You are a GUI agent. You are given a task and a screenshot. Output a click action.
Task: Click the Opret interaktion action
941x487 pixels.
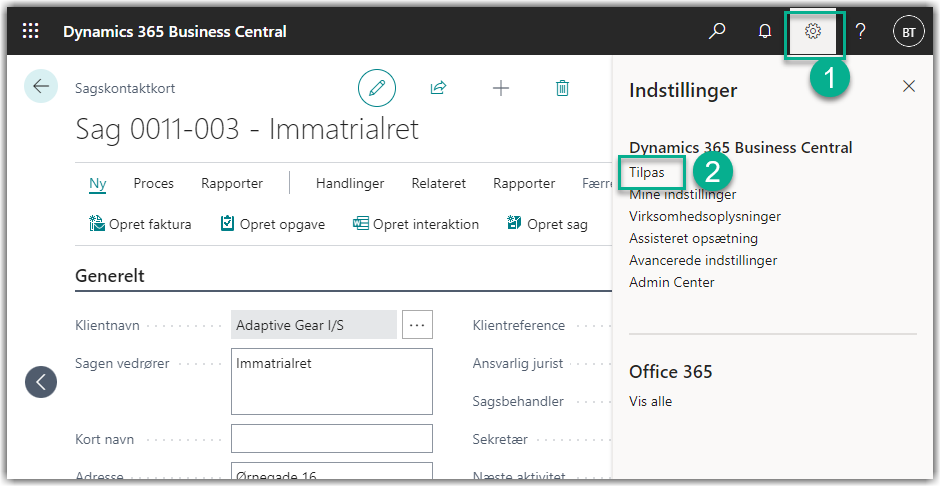pos(416,224)
